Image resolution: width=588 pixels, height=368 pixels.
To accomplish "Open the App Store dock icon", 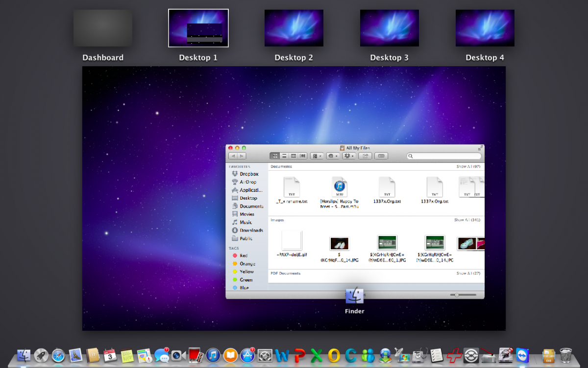I will coord(247,355).
